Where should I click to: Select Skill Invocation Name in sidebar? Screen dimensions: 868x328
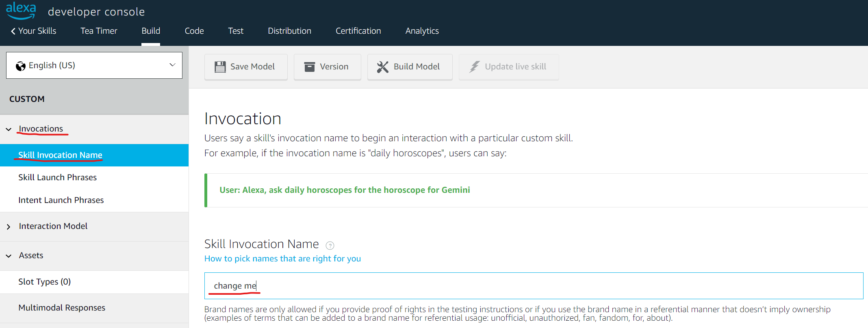(94, 155)
